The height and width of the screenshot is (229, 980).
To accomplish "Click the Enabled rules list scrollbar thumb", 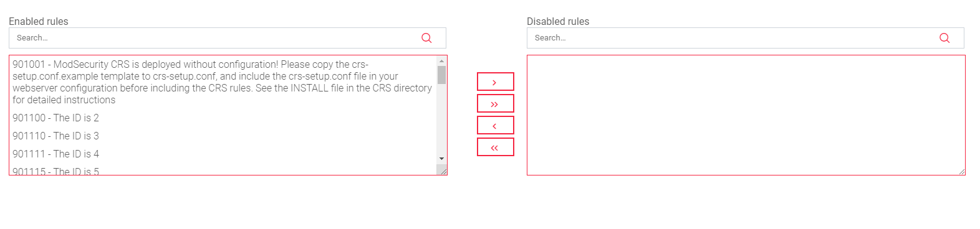I will pos(441,75).
